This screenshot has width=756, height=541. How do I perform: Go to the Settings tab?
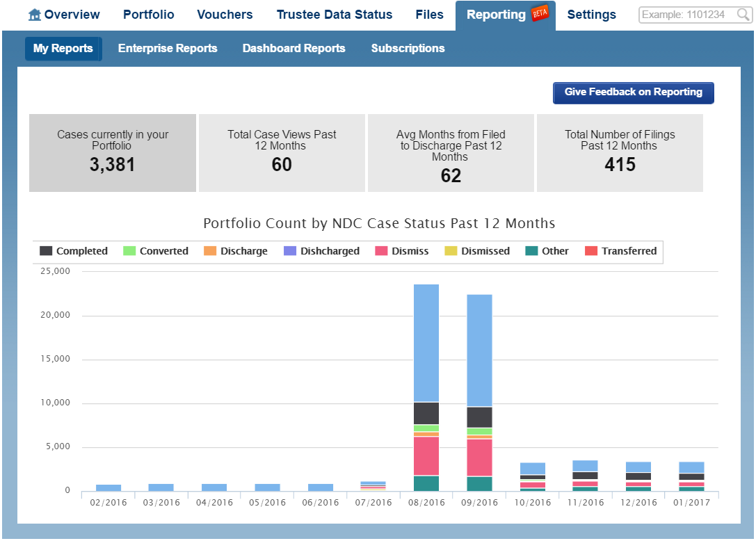[591, 15]
